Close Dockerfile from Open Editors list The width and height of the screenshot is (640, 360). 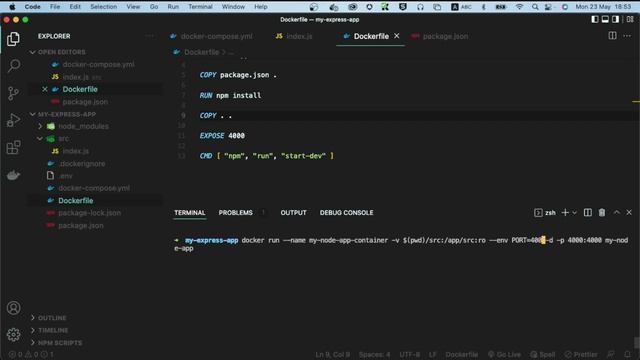44,89
